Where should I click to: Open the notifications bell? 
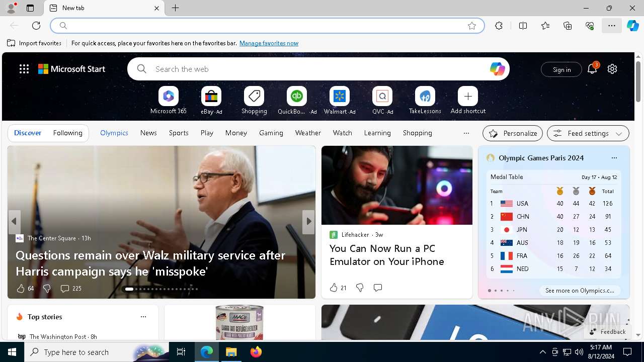coord(592,69)
